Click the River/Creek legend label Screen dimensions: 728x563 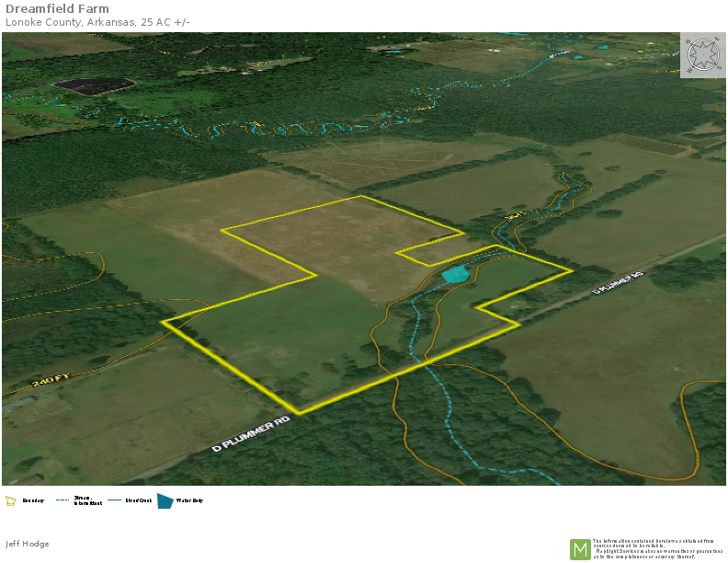[138, 501]
